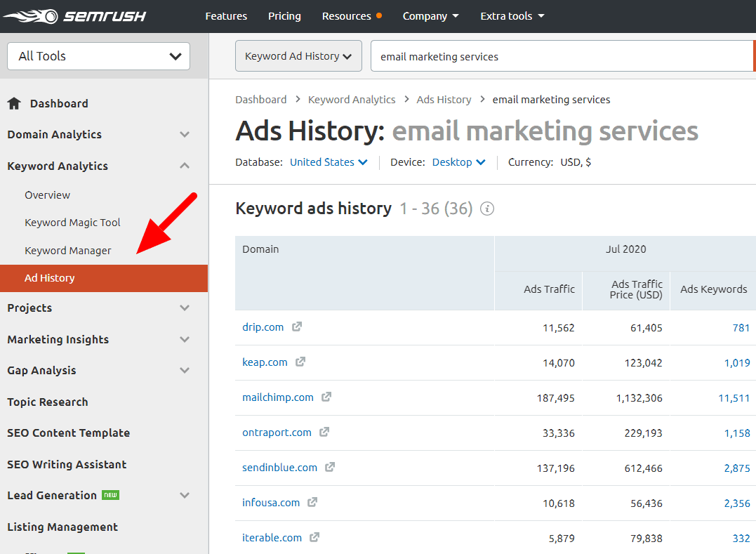Open the Extra tools dropdown
756x554 pixels.
(512, 16)
